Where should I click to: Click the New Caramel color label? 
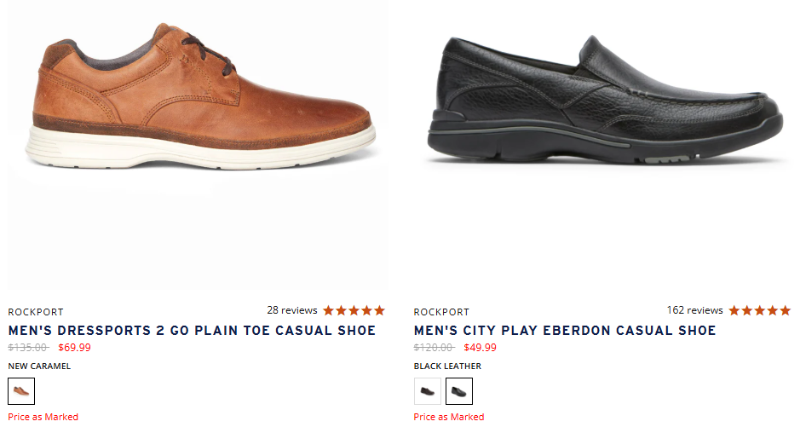click(39, 366)
